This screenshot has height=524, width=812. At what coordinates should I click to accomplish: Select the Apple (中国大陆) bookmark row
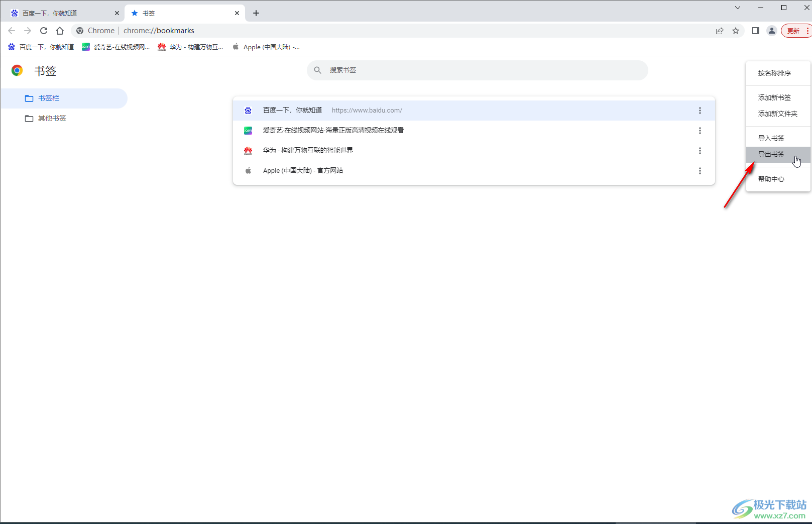(474, 171)
